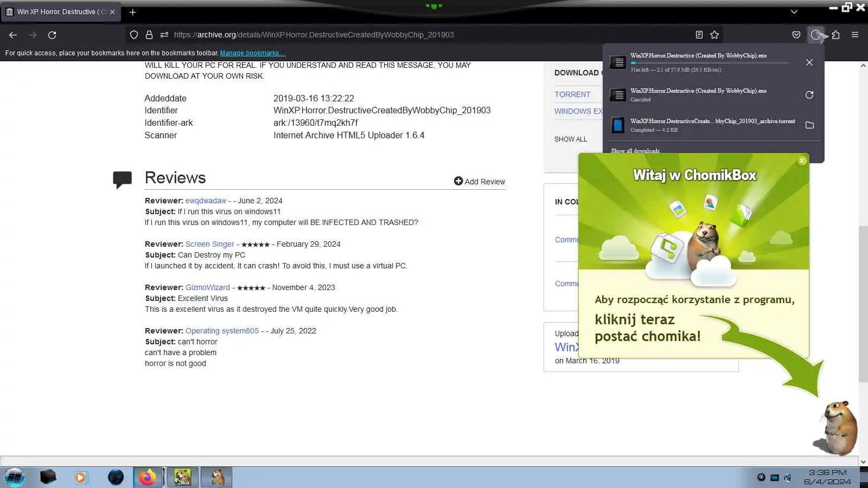The image size is (868, 488).
Task: Open reviewer ewqdwadaw's profile
Action: [206, 201]
